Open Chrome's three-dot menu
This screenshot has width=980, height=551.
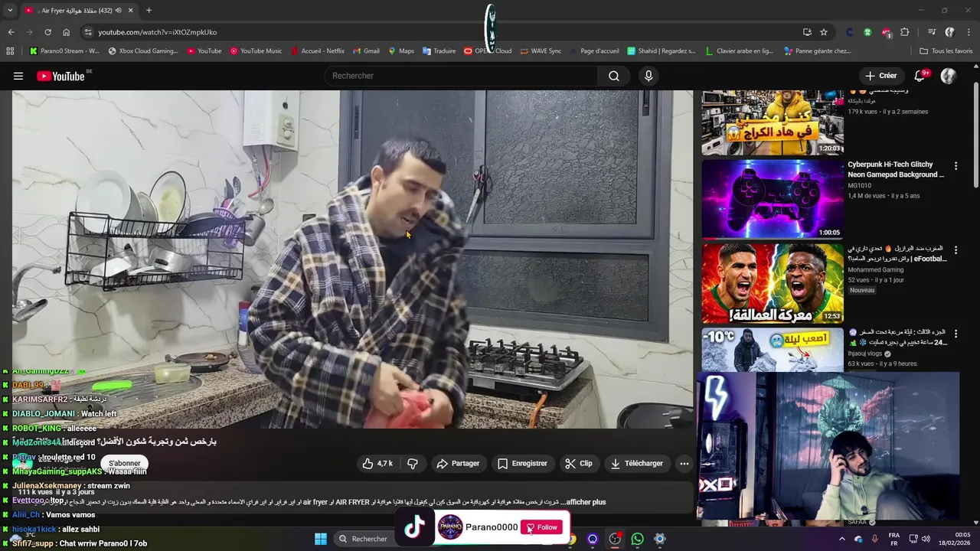(x=969, y=32)
